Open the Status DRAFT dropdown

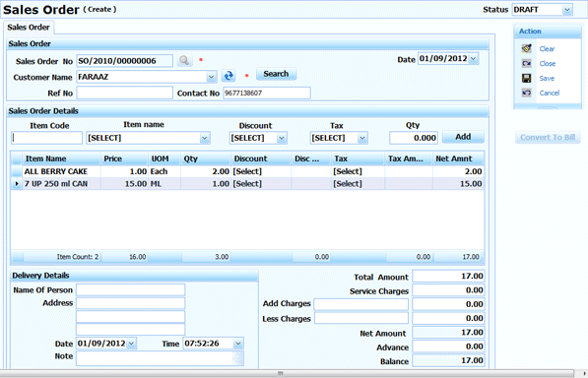(567, 10)
